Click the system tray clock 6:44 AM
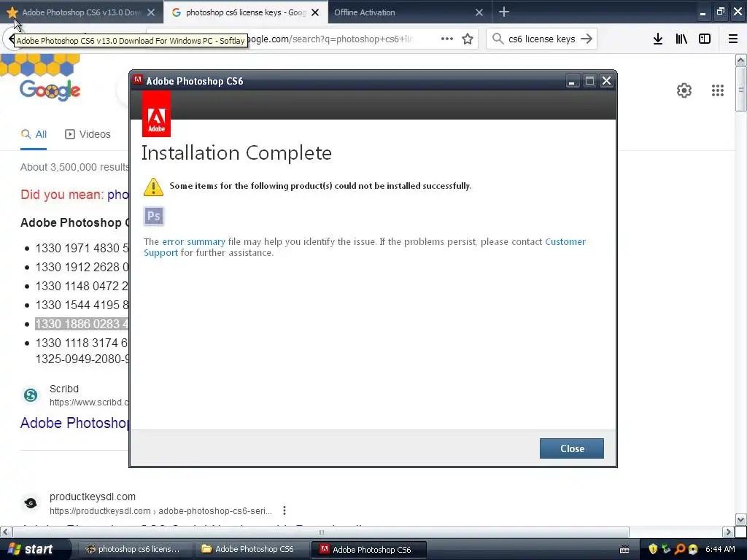 (720, 549)
